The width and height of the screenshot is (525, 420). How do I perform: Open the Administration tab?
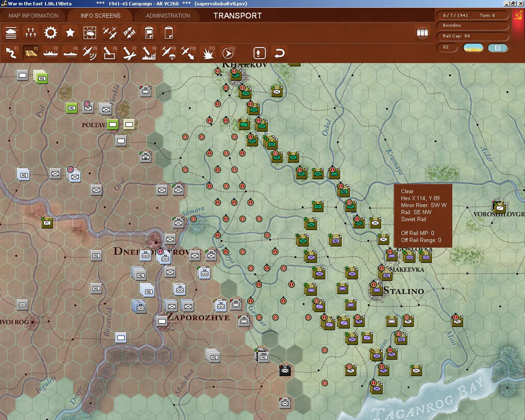tap(168, 16)
